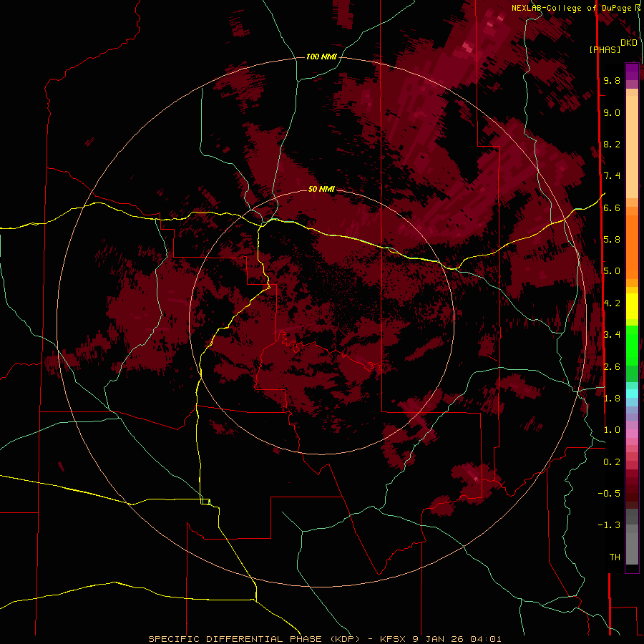Viewport: 644px width, 644px height.
Task: Pick the bright green segment of color bar
Action: (632, 345)
